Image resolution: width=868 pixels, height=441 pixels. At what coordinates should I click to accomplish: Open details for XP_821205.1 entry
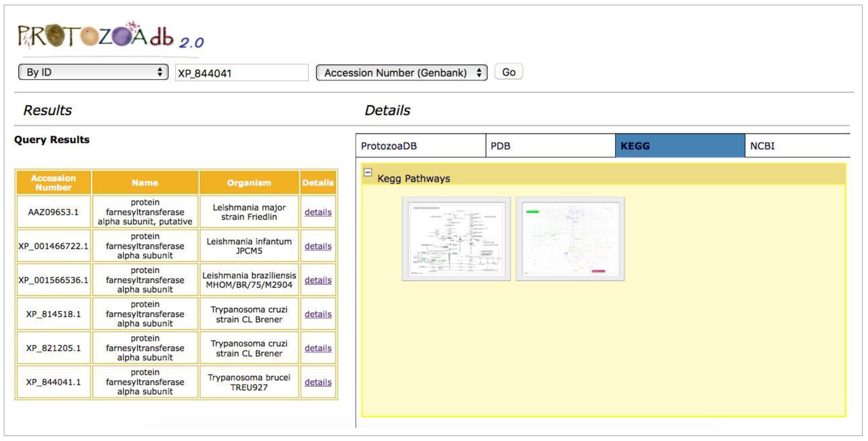tap(318, 348)
